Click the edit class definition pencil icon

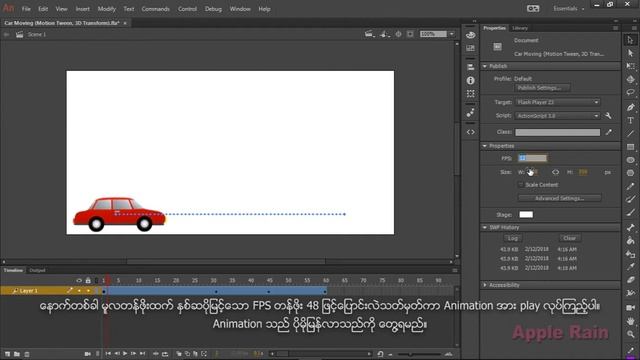tap(609, 132)
